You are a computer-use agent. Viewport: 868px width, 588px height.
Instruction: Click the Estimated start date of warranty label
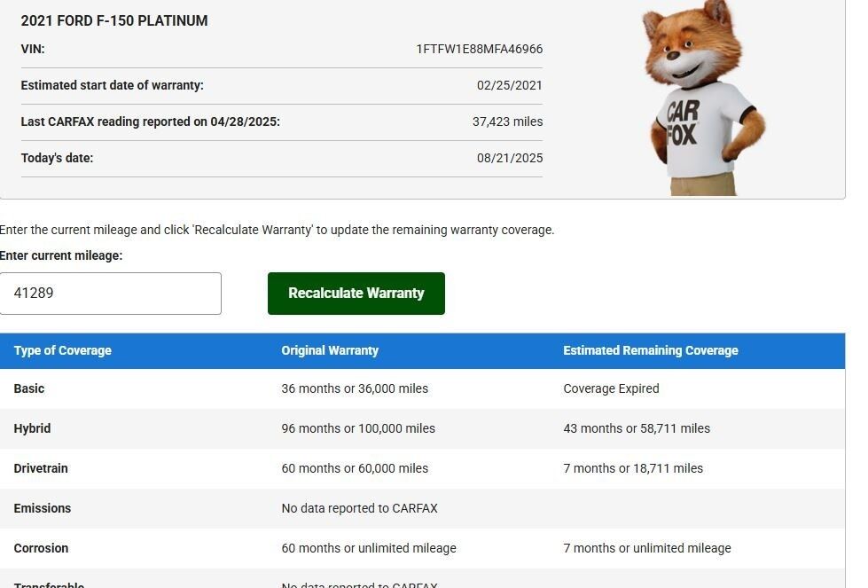pos(113,85)
